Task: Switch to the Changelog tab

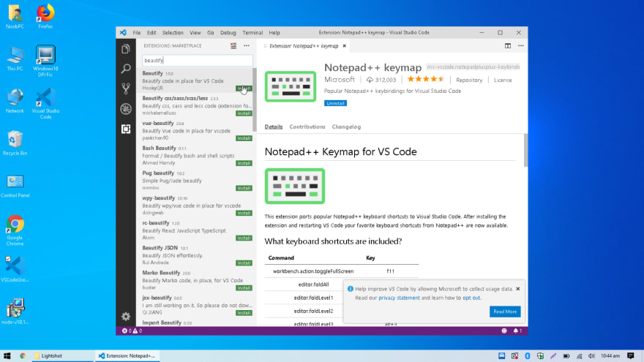Action: point(346,127)
